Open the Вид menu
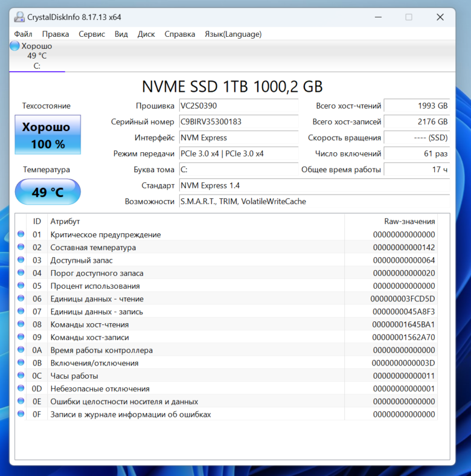This screenshot has width=471, height=476. [121, 34]
